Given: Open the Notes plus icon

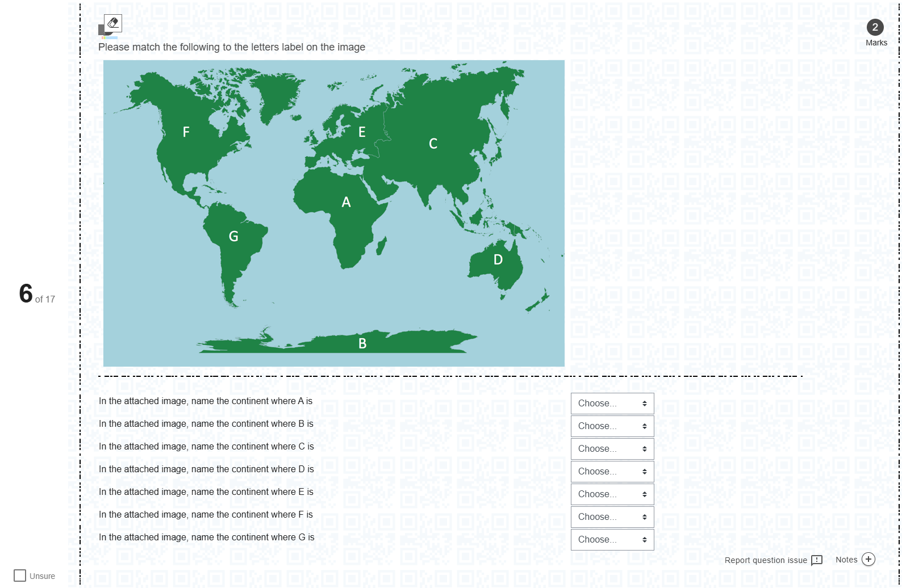Looking at the screenshot, I should [x=868, y=559].
